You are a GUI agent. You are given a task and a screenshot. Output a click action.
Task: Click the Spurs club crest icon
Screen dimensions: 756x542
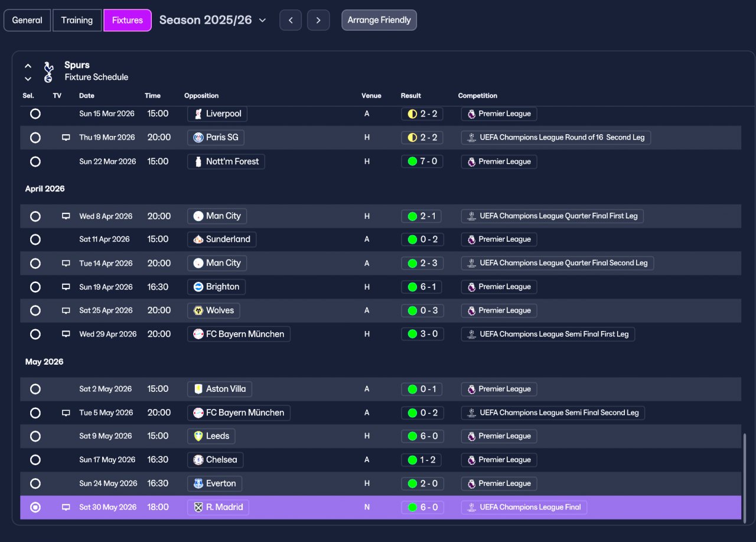coord(48,72)
